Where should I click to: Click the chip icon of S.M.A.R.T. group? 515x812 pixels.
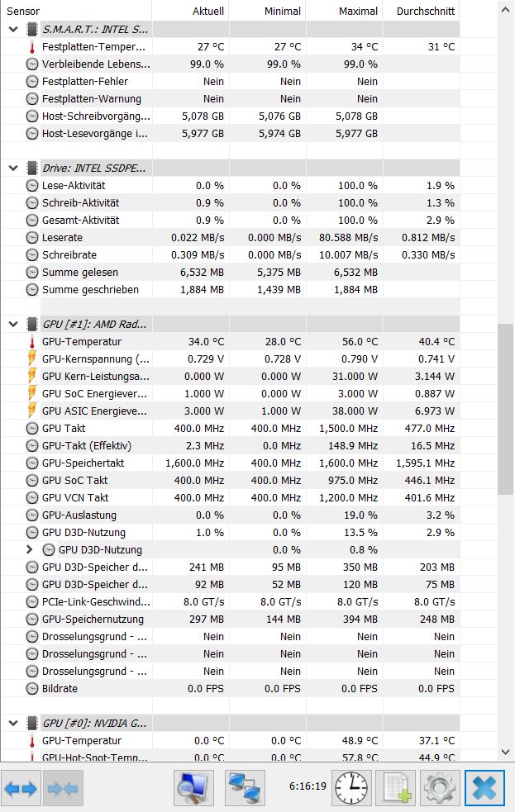pos(32,30)
